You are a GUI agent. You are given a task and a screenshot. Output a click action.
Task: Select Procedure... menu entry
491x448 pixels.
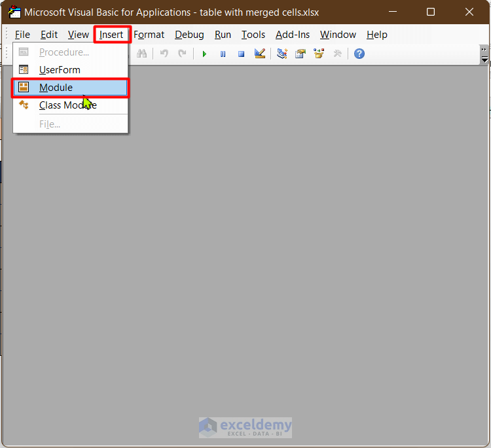pyautogui.click(x=70, y=52)
